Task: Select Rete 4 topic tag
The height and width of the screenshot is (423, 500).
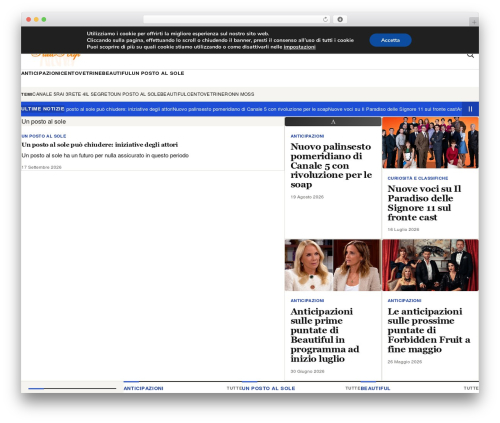Action: (x=74, y=94)
